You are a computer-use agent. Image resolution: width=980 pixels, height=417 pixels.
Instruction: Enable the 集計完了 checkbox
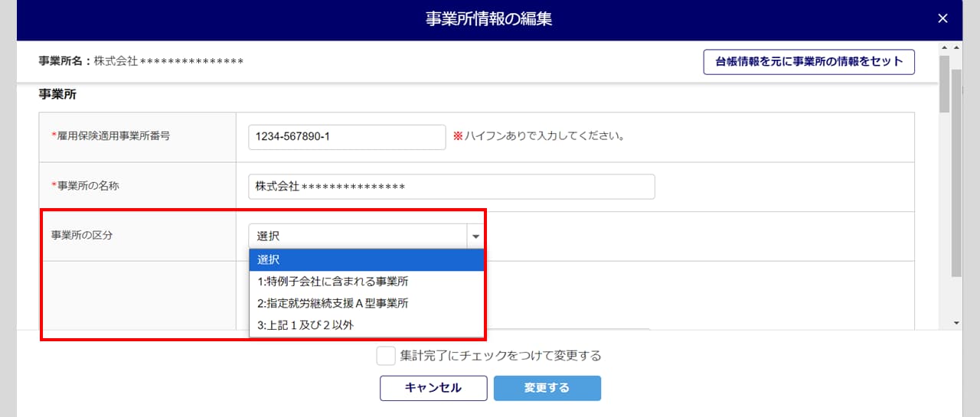pyautogui.click(x=386, y=356)
